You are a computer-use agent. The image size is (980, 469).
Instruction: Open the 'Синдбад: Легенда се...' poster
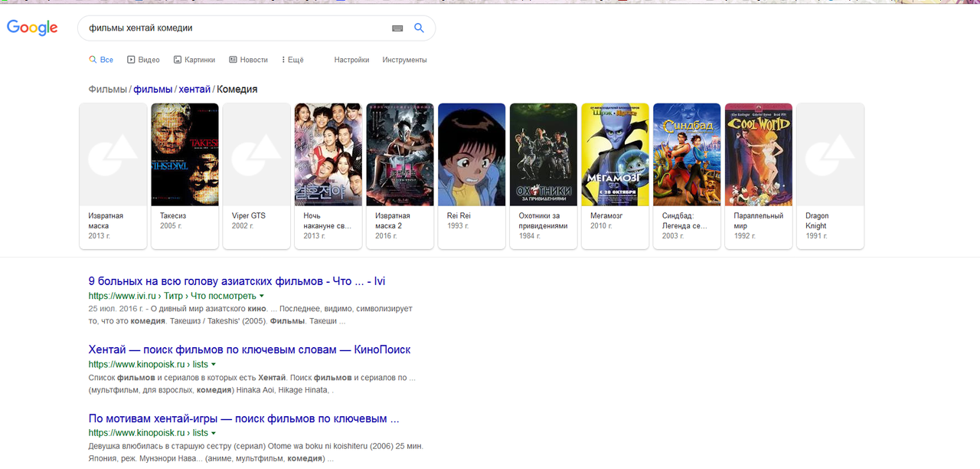point(687,155)
